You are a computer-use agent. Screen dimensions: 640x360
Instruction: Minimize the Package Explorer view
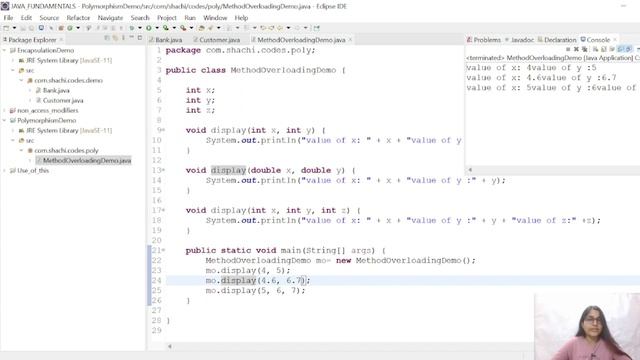pos(131,38)
